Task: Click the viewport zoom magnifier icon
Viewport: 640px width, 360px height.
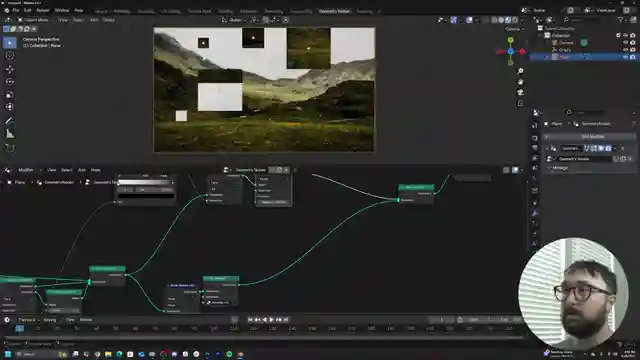Action: (520, 71)
